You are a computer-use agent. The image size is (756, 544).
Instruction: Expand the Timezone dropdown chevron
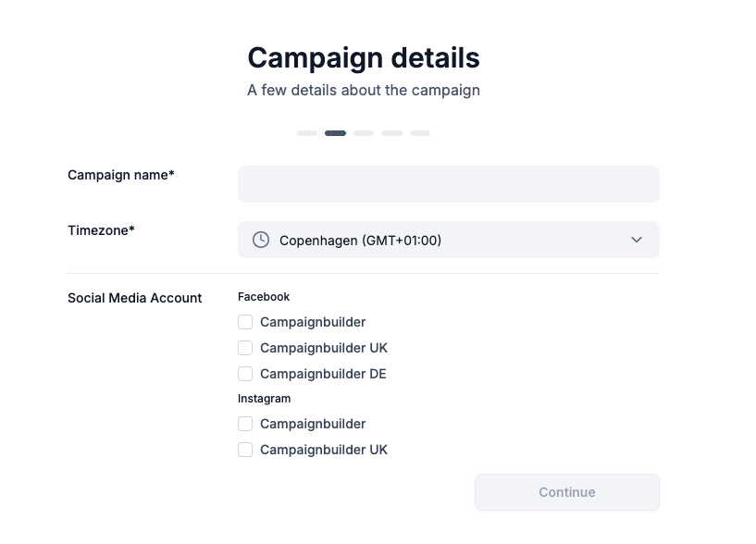click(637, 240)
